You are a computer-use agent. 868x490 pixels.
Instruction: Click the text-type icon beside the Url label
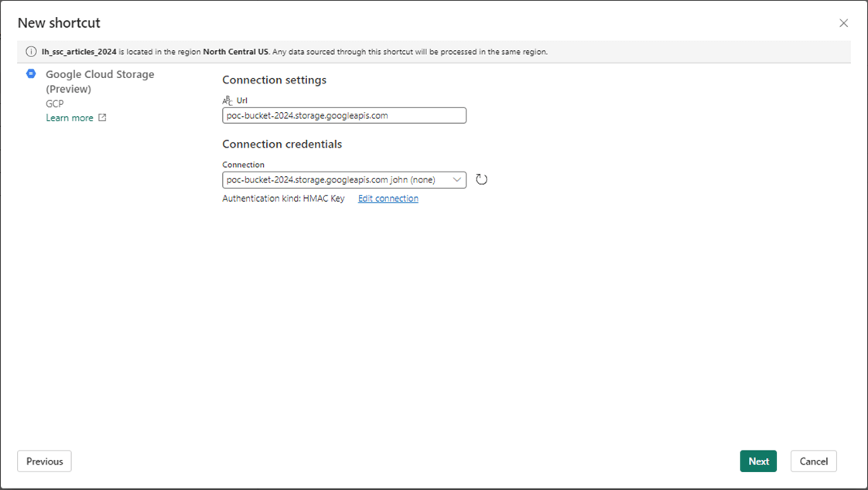[227, 100]
